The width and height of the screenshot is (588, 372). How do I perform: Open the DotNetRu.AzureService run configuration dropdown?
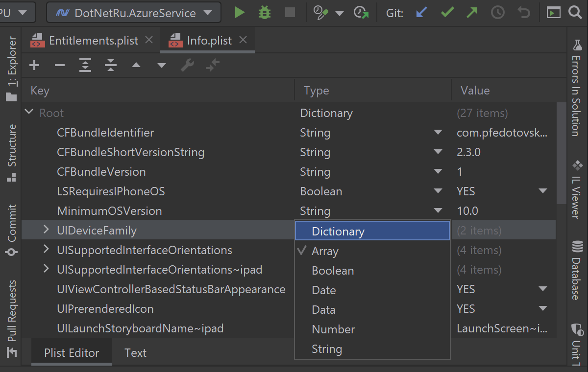(134, 13)
